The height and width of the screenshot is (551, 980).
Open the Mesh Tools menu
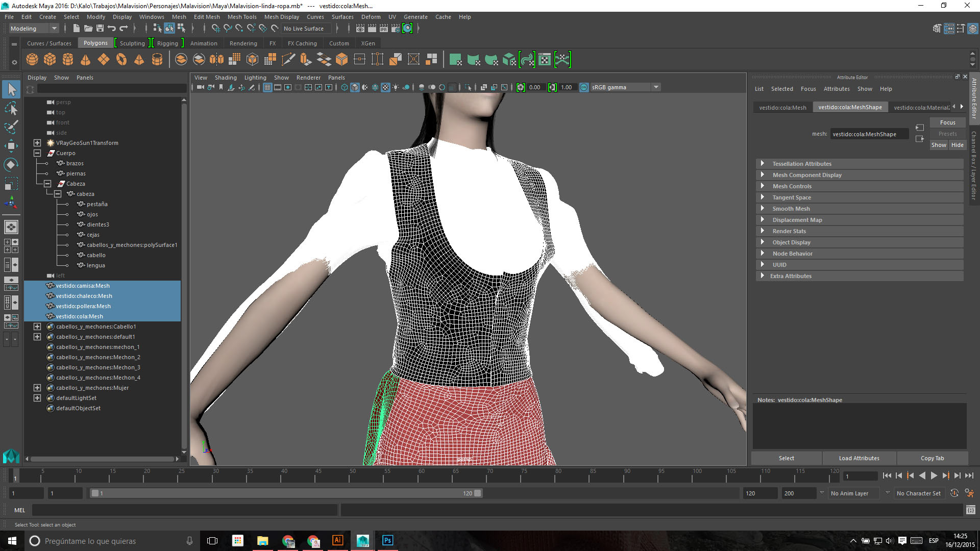(241, 17)
